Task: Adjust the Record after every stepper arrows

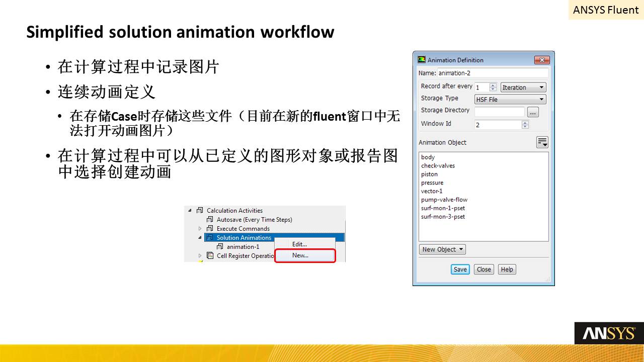Action: [x=493, y=87]
